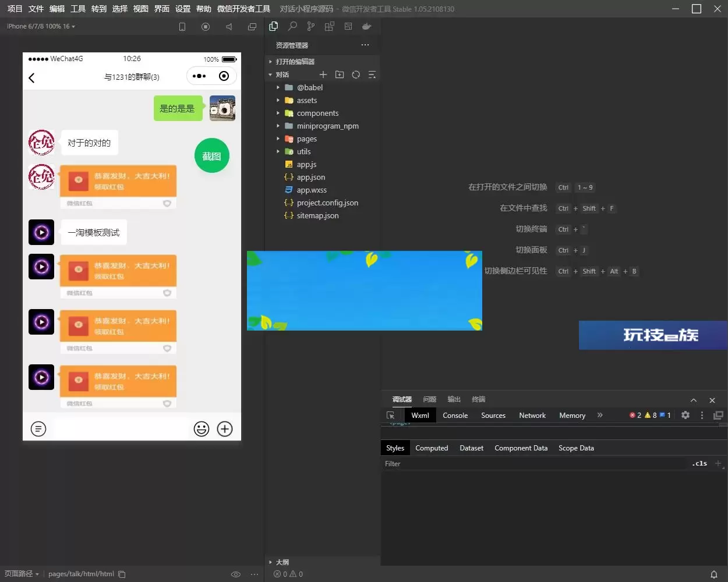
Task: Click the element inspector select icon
Action: pyautogui.click(x=391, y=416)
